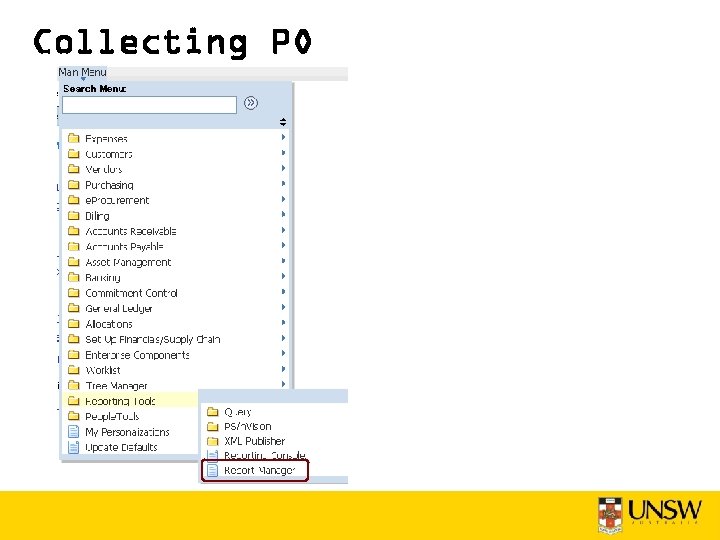Click the Banking folder icon
The image size is (720, 540).
click(x=73, y=277)
